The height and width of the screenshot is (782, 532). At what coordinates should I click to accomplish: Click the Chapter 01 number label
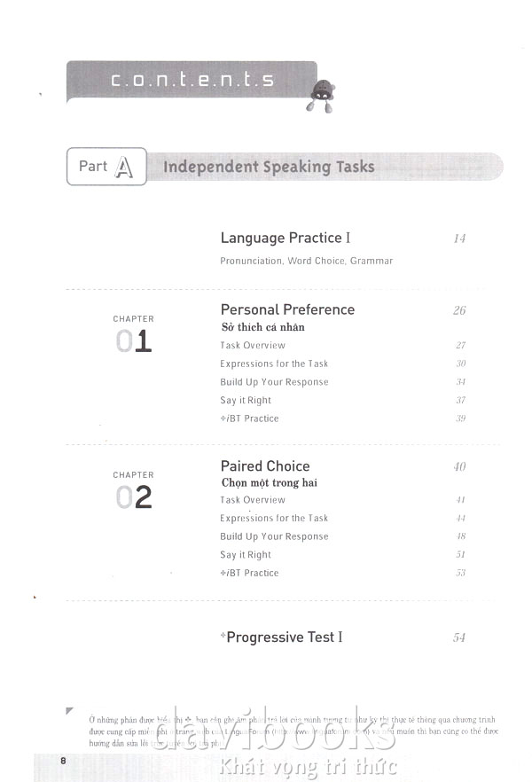[134, 341]
